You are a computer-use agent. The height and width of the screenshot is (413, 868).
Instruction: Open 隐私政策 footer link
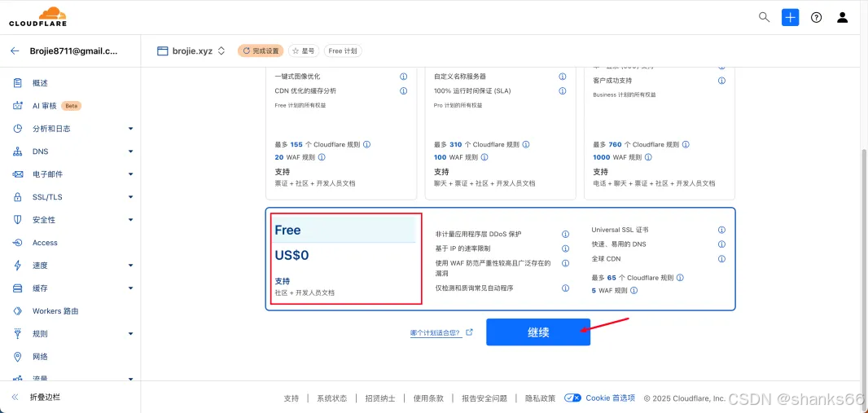pos(541,398)
